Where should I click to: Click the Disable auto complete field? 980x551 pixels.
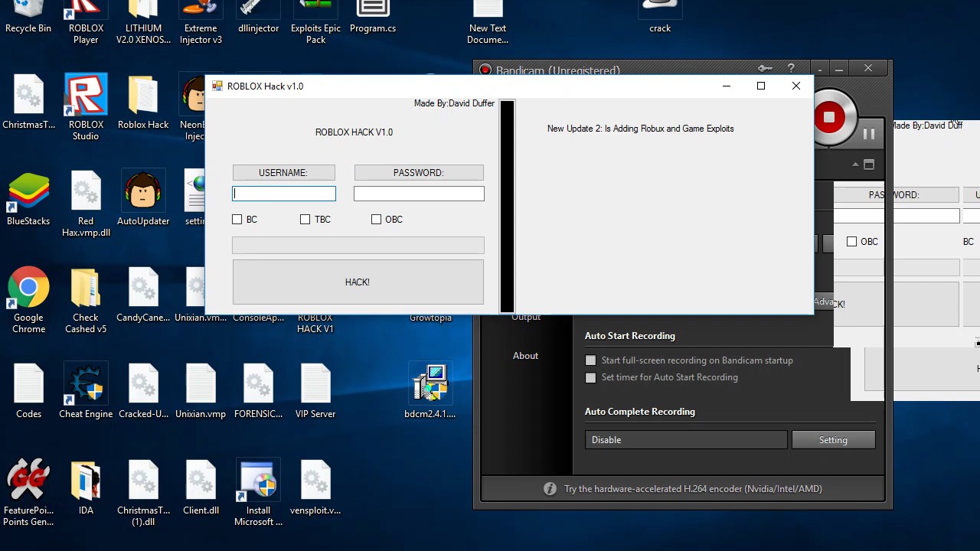click(x=686, y=440)
